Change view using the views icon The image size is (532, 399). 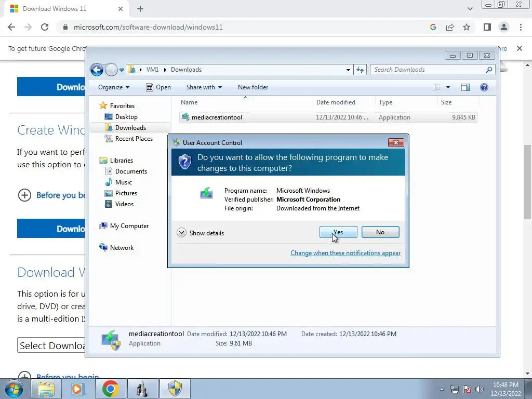pyautogui.click(x=436, y=87)
